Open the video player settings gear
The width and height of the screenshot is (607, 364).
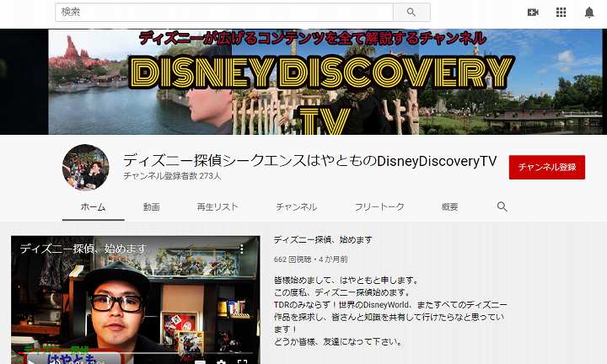221,361
